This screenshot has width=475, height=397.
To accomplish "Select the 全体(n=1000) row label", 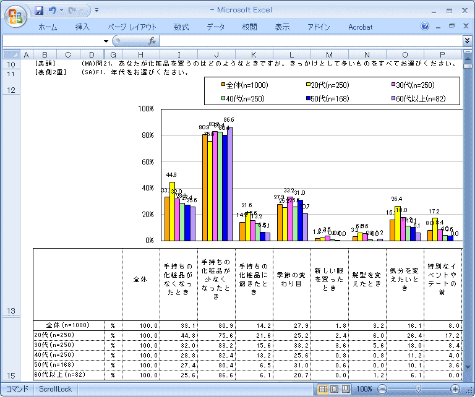I will pyautogui.click(x=68, y=325).
